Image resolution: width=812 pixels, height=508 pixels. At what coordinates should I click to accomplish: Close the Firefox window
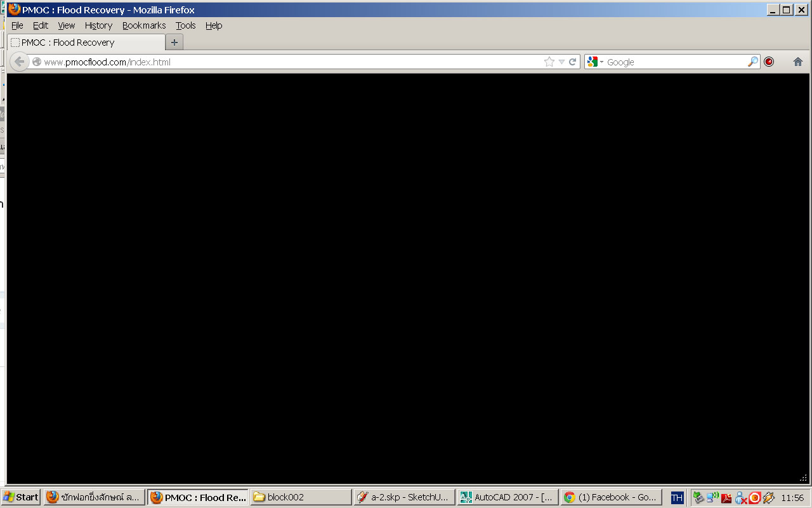tap(802, 10)
